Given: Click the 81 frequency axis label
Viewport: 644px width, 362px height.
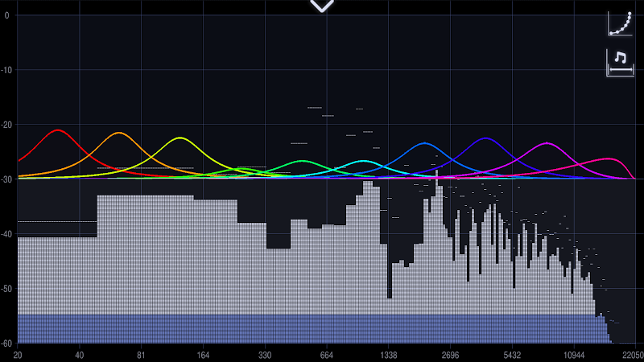Looking at the screenshot, I should pyautogui.click(x=141, y=355).
